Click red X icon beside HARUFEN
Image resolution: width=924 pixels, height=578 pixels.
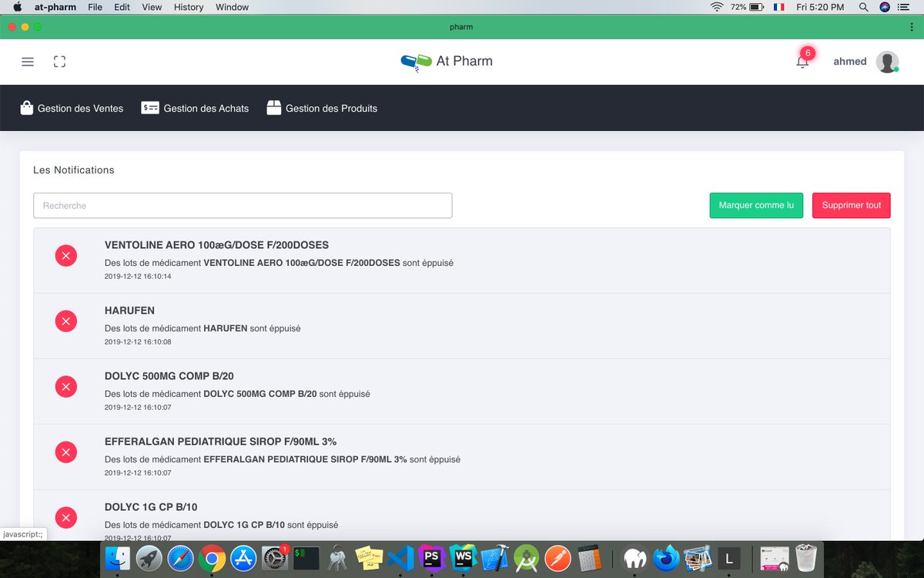click(66, 321)
